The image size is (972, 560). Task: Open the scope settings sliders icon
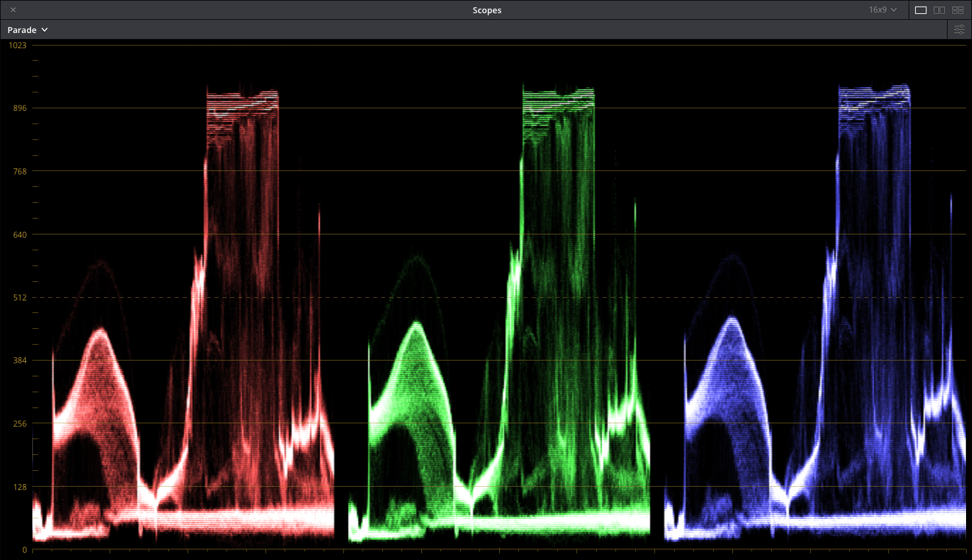pos(959,30)
